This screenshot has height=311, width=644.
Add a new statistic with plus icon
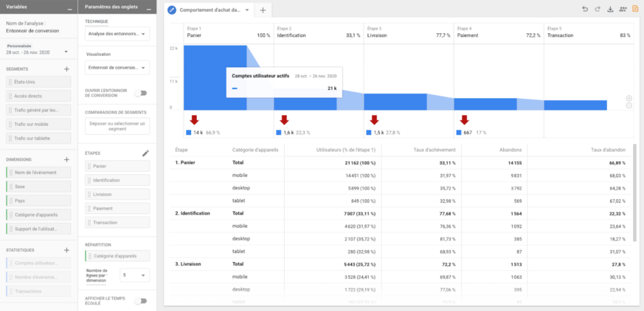67,251
